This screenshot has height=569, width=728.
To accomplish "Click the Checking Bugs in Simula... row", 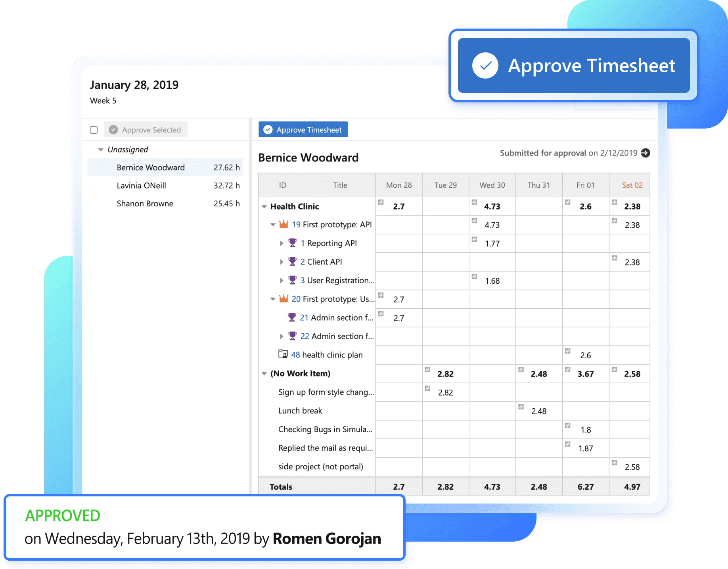I will 454,430.
